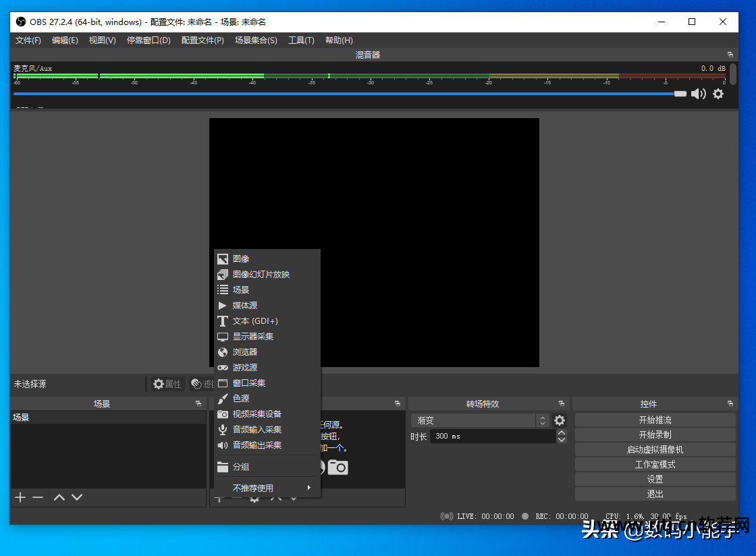The width and height of the screenshot is (756, 556).
Task: Choose 浏览器 browser source
Action: [x=267, y=352]
